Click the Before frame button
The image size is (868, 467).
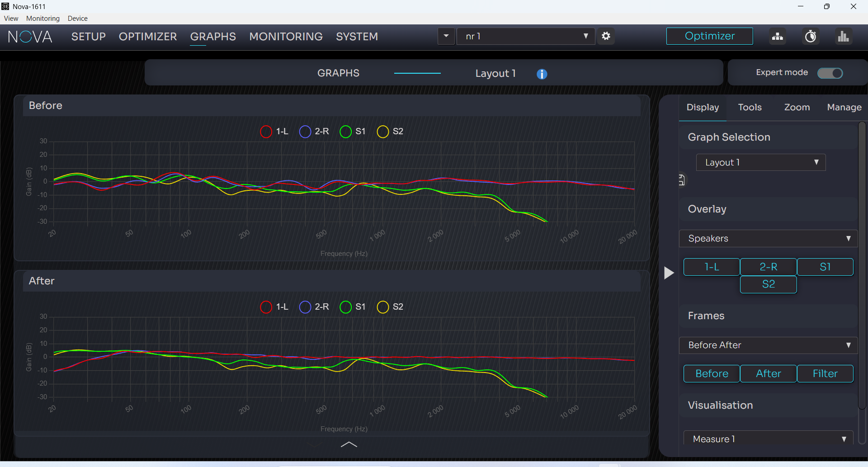click(712, 374)
